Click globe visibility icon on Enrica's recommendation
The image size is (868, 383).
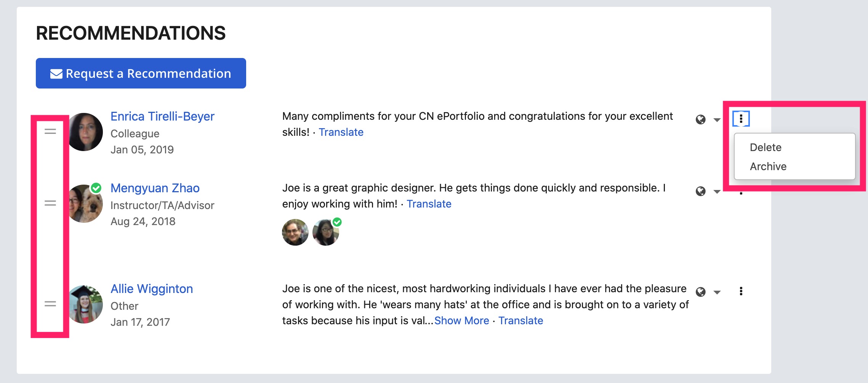(700, 120)
